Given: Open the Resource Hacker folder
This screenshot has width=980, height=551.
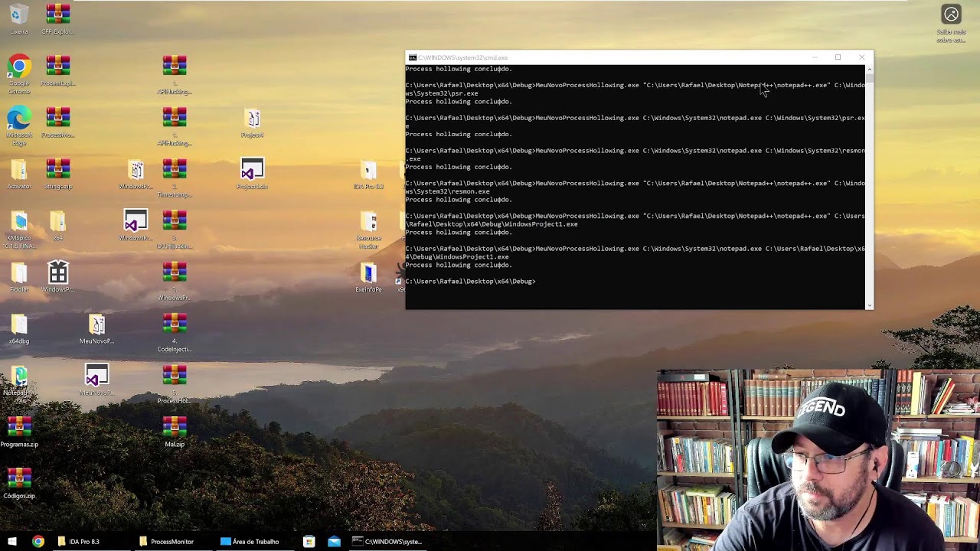Looking at the screenshot, I should (x=368, y=221).
